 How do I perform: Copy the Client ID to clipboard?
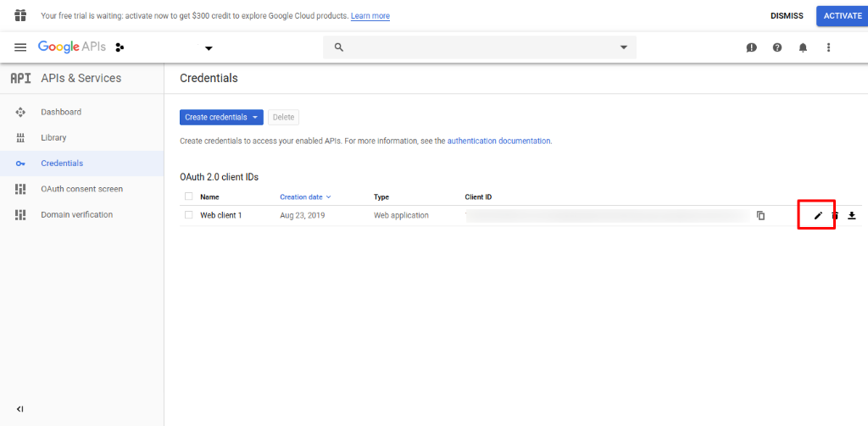click(760, 216)
